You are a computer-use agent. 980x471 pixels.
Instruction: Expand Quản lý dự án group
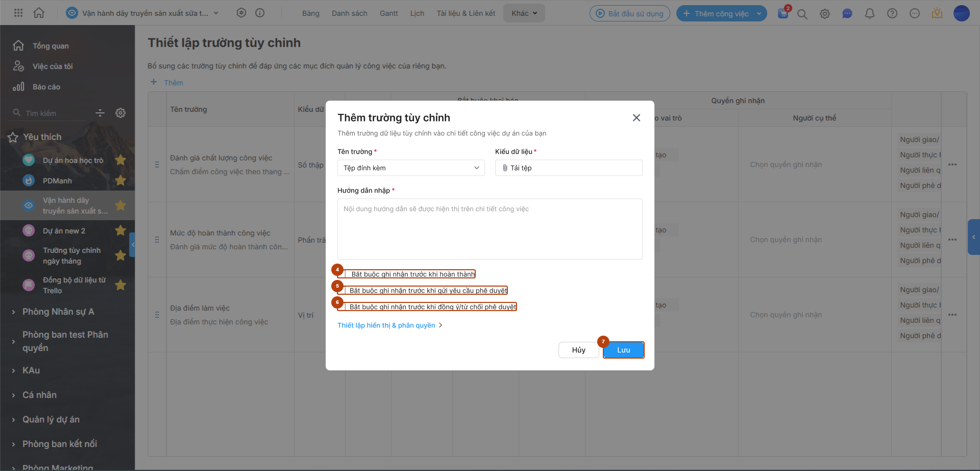tap(13, 420)
